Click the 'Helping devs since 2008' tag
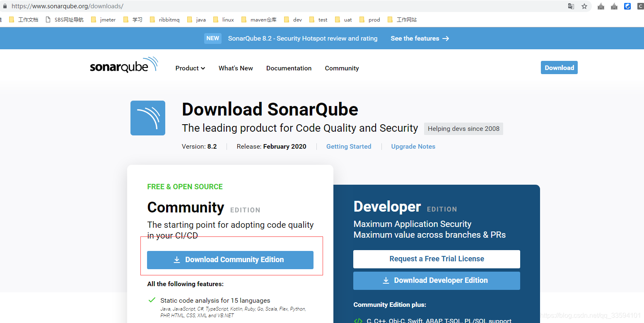The image size is (644, 323). (x=463, y=129)
